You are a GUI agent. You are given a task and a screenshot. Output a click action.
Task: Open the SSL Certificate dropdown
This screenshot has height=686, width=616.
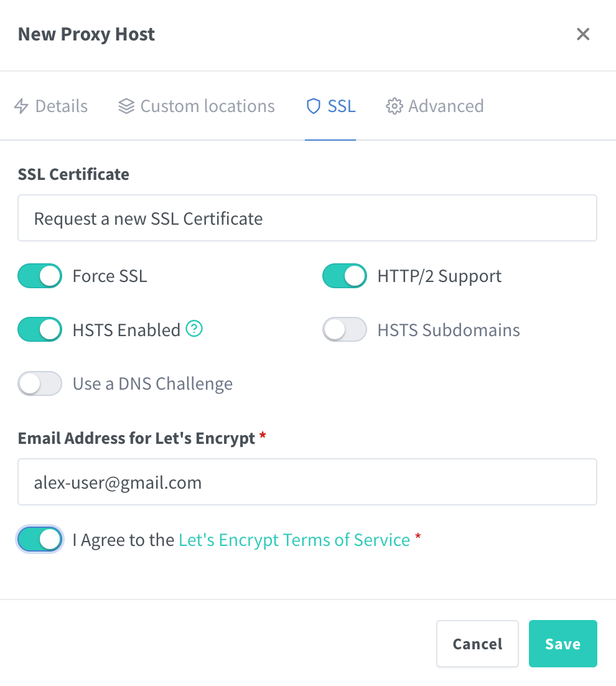coord(307,218)
